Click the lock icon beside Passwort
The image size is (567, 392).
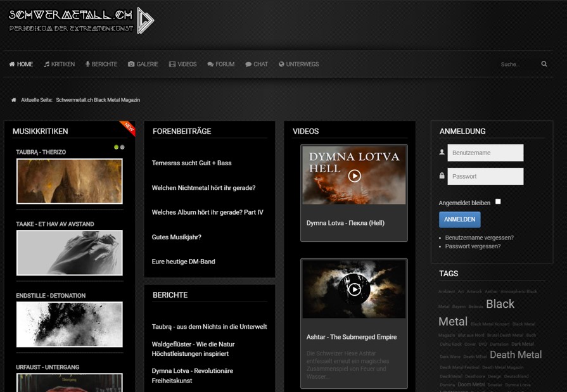pyautogui.click(x=442, y=176)
